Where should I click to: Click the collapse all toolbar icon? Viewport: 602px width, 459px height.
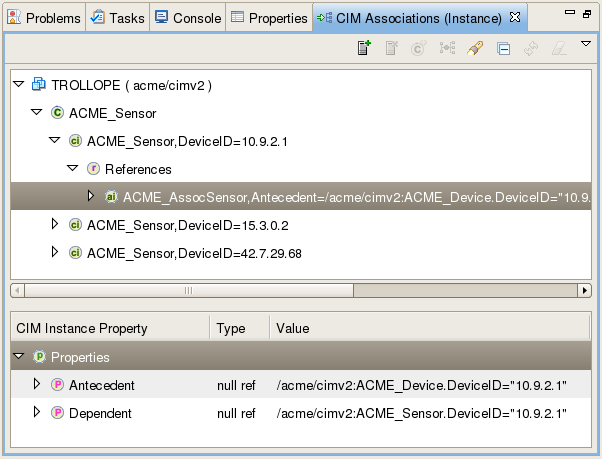(503, 49)
